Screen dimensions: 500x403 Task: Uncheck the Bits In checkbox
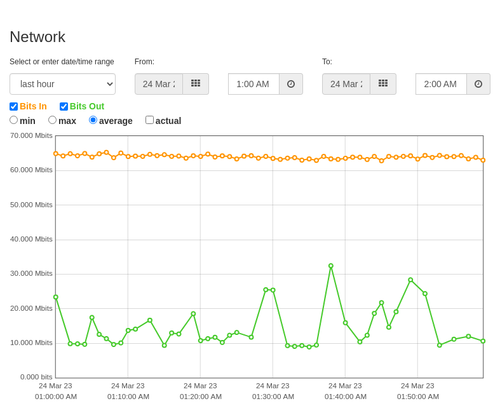[x=14, y=106]
